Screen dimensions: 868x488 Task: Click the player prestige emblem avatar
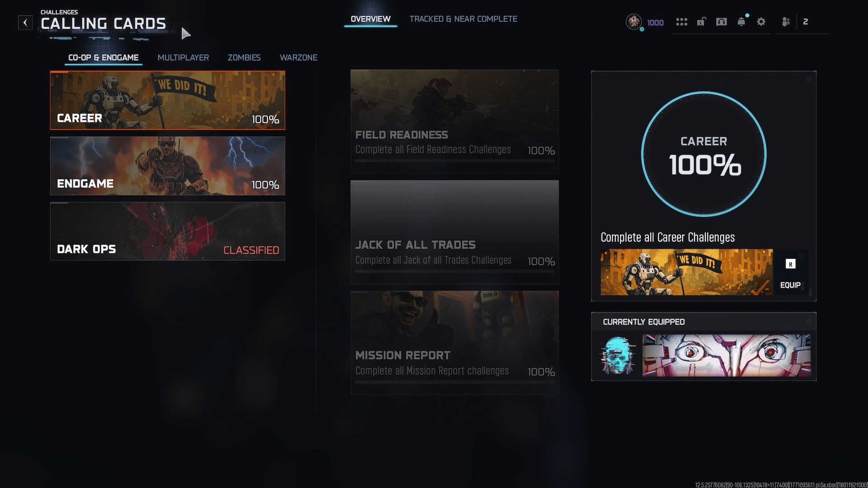[634, 21]
